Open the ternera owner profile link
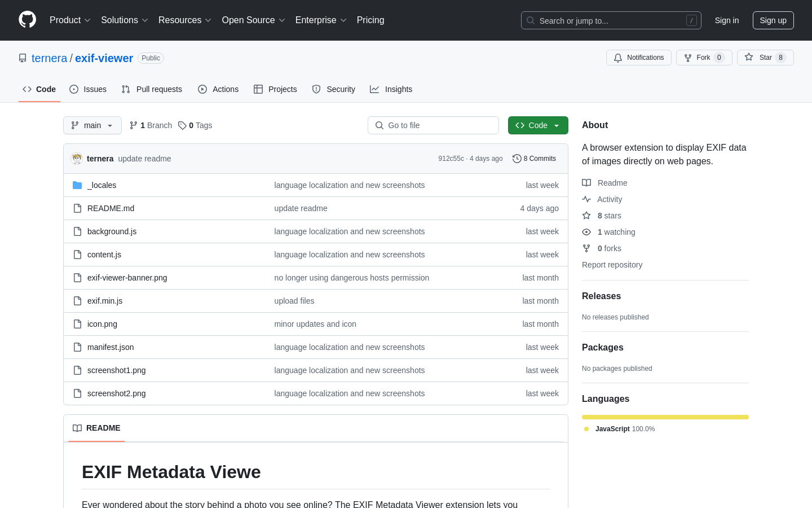 tap(49, 58)
